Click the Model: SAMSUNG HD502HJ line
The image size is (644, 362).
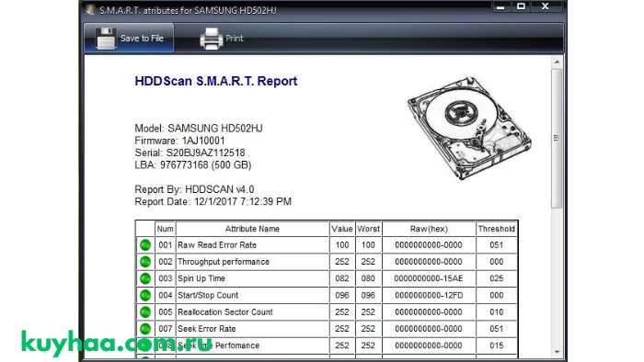199,129
